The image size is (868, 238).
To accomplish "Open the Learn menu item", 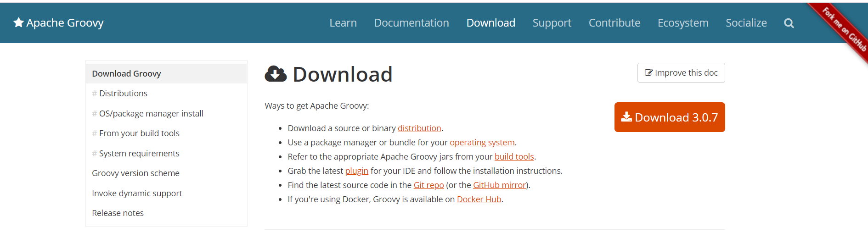I will [x=343, y=23].
